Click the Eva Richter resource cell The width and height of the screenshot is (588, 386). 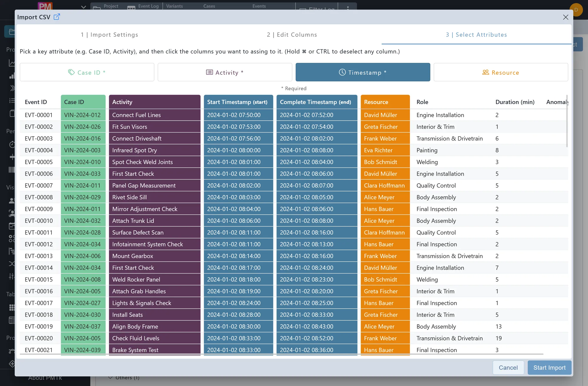385,150
